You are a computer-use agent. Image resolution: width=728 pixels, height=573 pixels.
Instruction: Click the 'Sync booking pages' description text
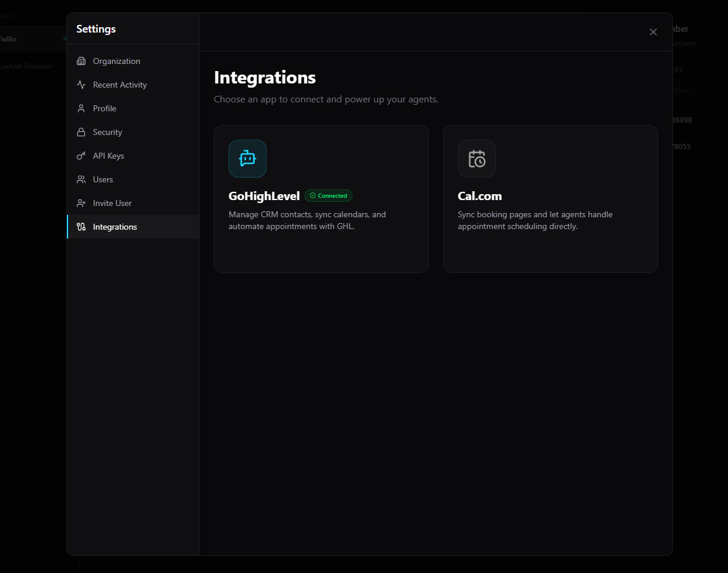[x=535, y=220]
